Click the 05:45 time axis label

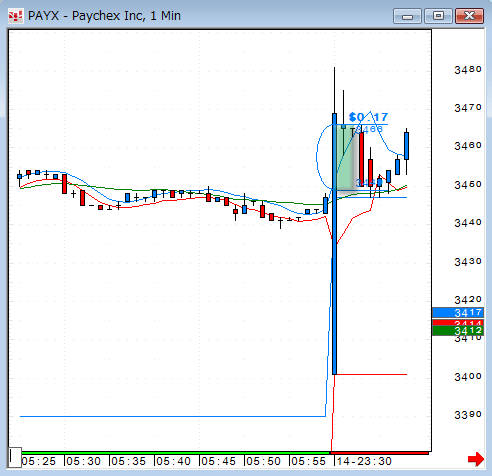(x=218, y=461)
